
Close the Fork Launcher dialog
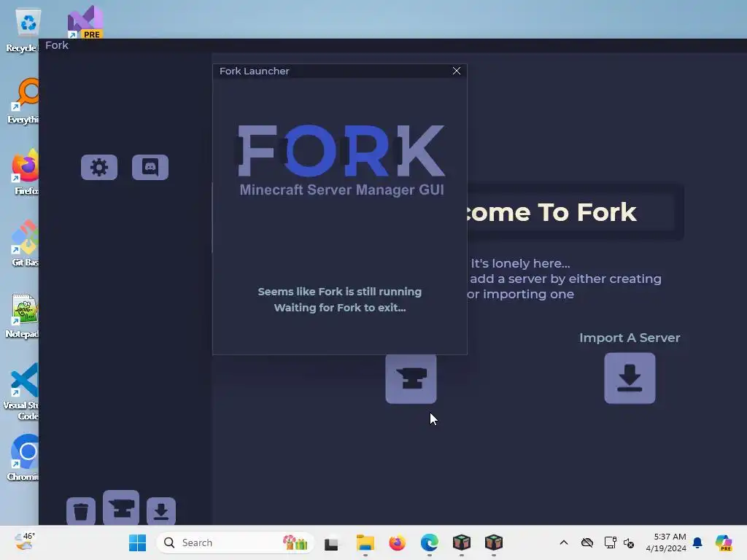pyautogui.click(x=457, y=71)
